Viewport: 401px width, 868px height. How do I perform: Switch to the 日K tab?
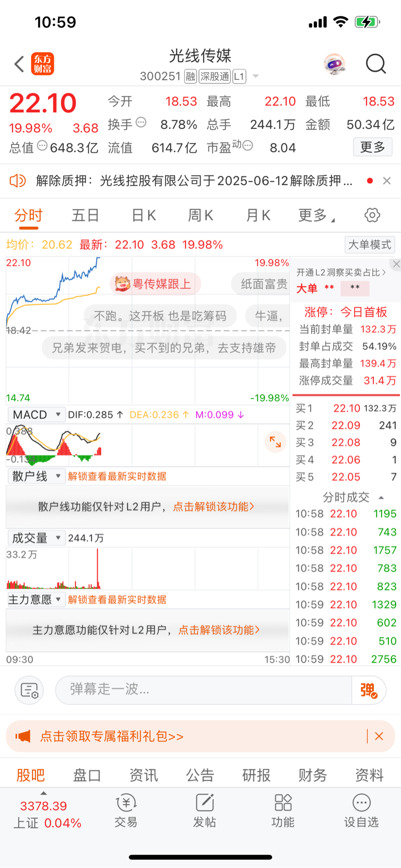144,215
